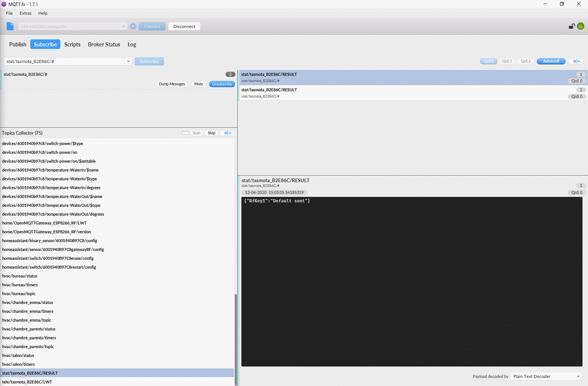Toggle the Autoscroll button
588x386 pixels.
point(551,61)
